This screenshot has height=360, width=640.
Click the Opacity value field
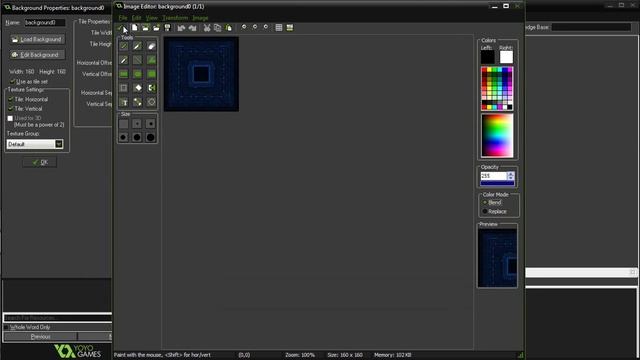(x=493, y=176)
